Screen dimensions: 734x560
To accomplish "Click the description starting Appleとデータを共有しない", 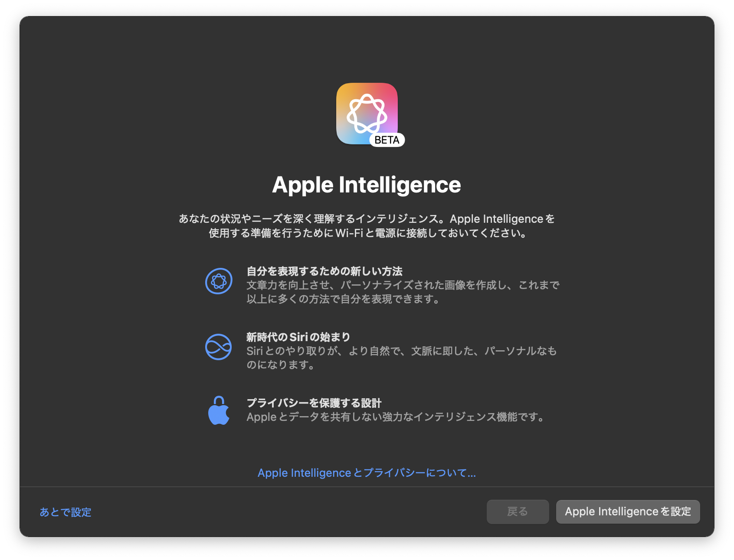I will pyautogui.click(x=395, y=417).
